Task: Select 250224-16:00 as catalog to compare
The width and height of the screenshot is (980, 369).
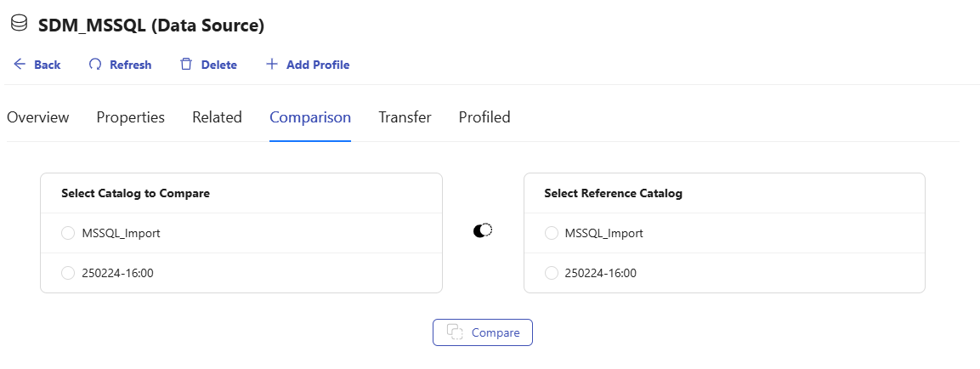Action: (x=68, y=273)
